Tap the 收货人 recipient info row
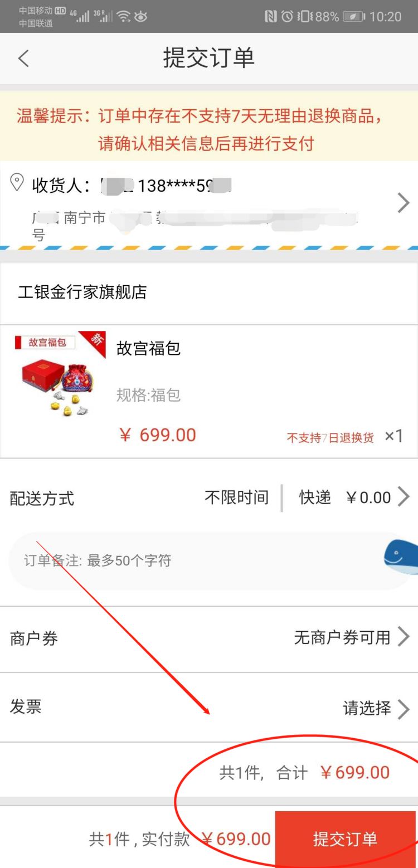 [209, 203]
